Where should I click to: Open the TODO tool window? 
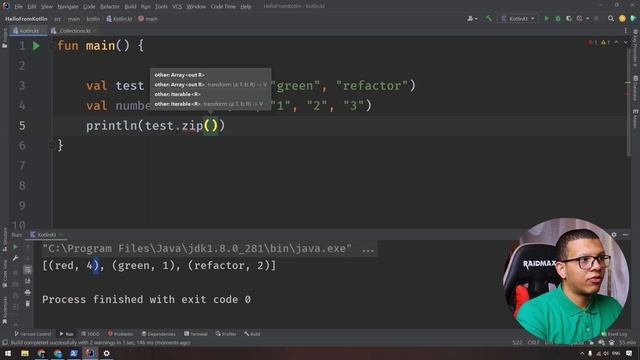tap(90, 334)
